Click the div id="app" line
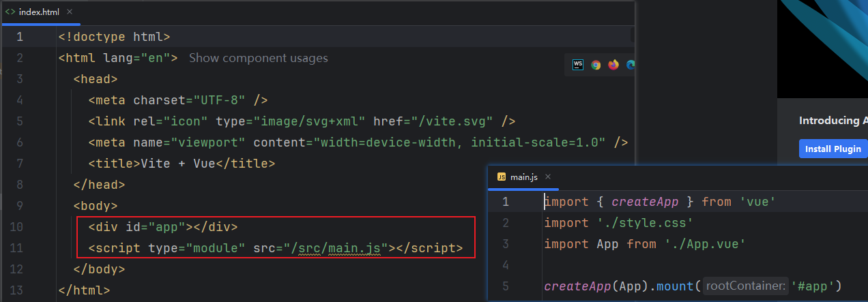This screenshot has width=868, height=302. (163, 227)
